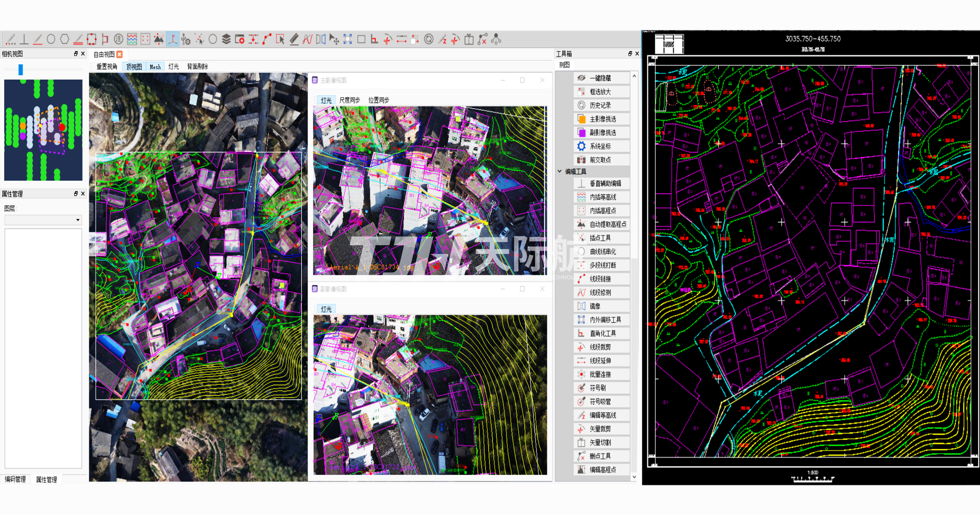Viewport: 980px width, 515px height.
Task: Select the layers stack toolbar icon
Action: [226, 39]
